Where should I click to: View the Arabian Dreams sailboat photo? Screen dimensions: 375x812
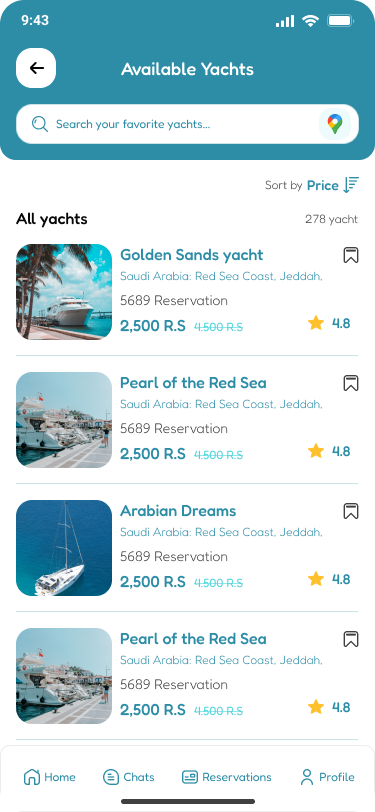pos(64,548)
